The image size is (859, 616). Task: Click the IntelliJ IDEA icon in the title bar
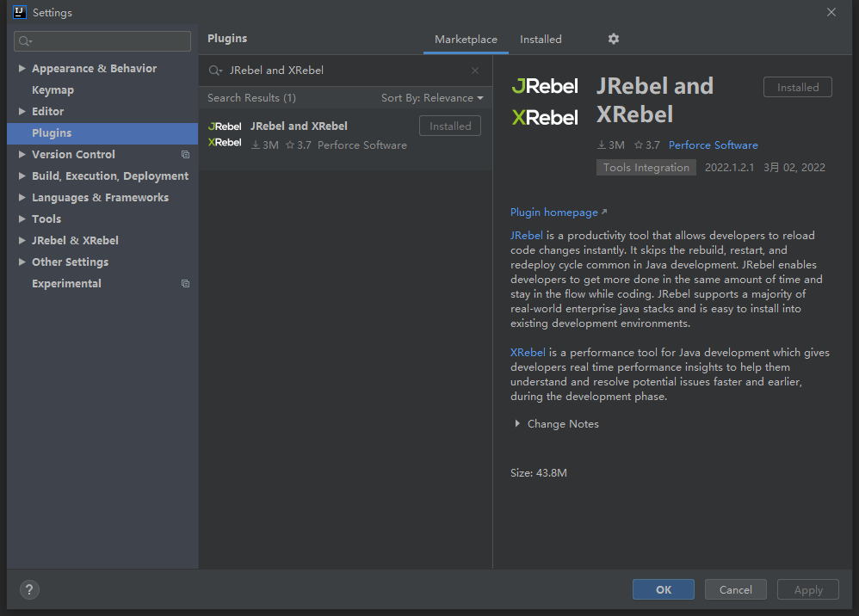coord(20,12)
